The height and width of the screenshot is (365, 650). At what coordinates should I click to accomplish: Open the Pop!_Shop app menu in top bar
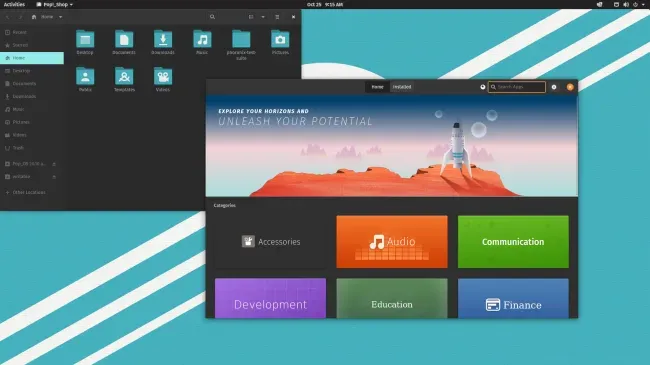tap(54, 5)
